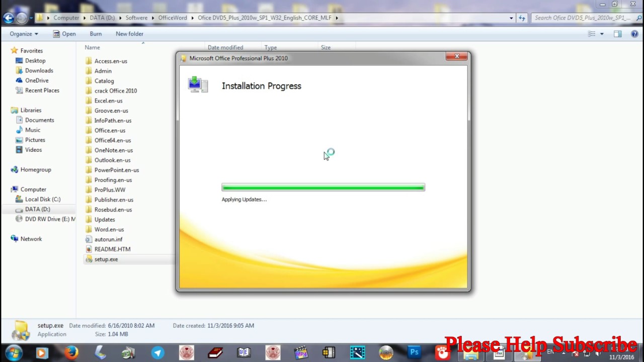Select the Outlook.en-us folder
The height and width of the screenshot is (362, 644).
tap(112, 160)
